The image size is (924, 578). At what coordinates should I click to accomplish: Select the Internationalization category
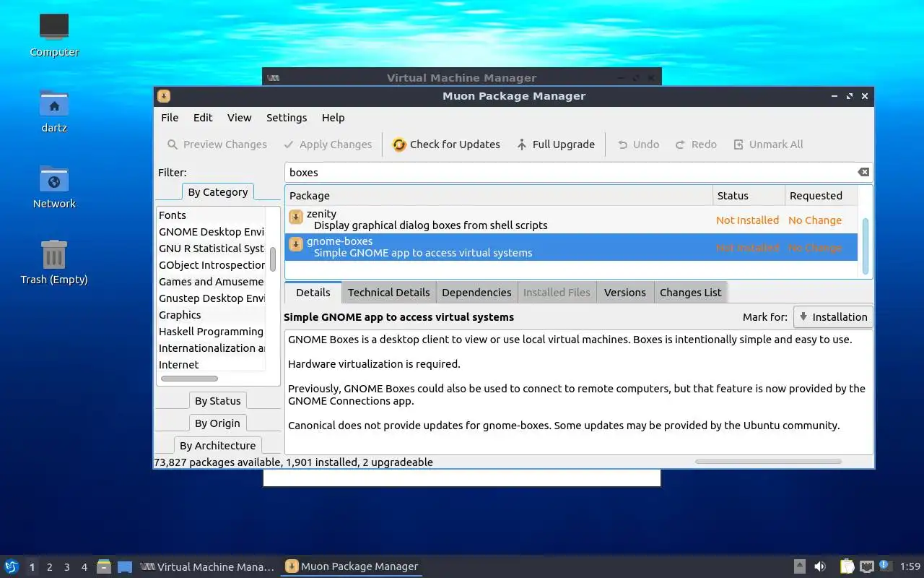[x=211, y=348]
